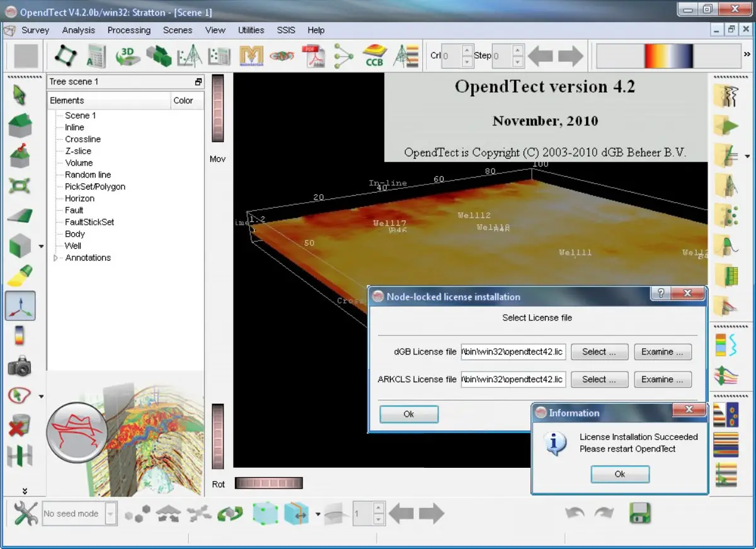
Task: Click the green house home view icon
Action: click(20, 125)
